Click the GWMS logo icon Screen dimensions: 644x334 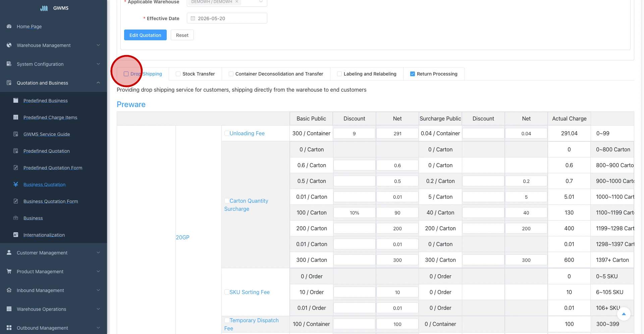click(x=44, y=8)
